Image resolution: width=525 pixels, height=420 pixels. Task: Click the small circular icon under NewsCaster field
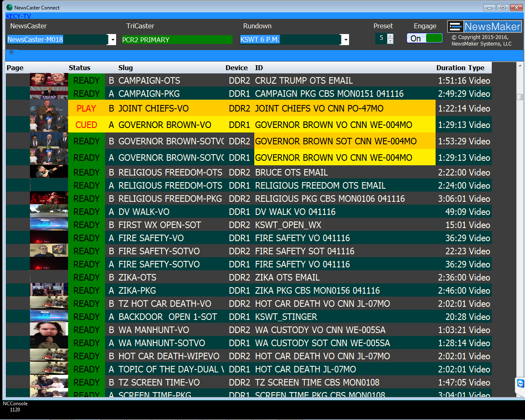11,52
